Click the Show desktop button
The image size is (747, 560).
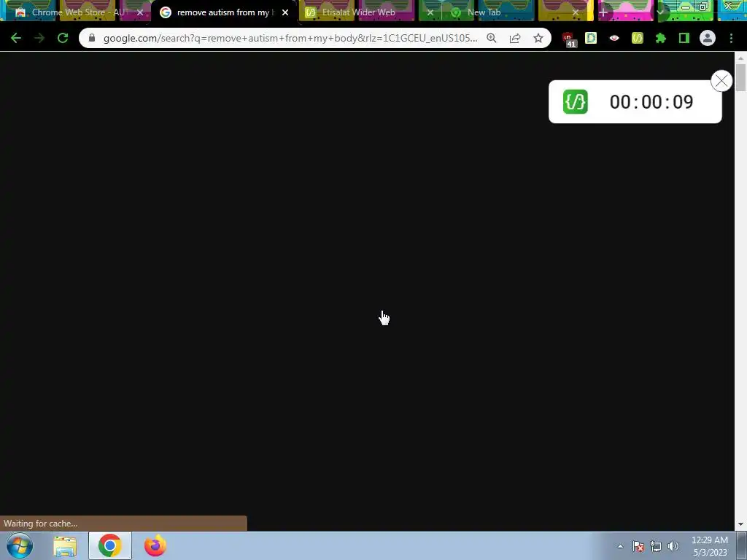pos(742,545)
